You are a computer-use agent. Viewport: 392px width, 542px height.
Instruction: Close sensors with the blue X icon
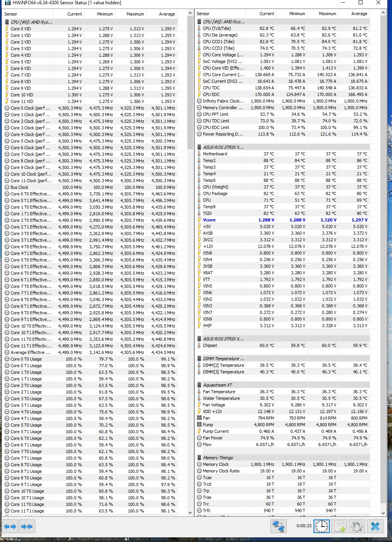click(x=375, y=526)
